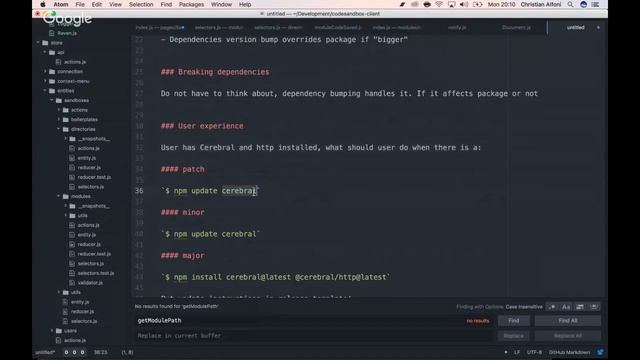
Task: Toggle the regex option in Find panel
Action: pyautogui.click(x=552, y=307)
